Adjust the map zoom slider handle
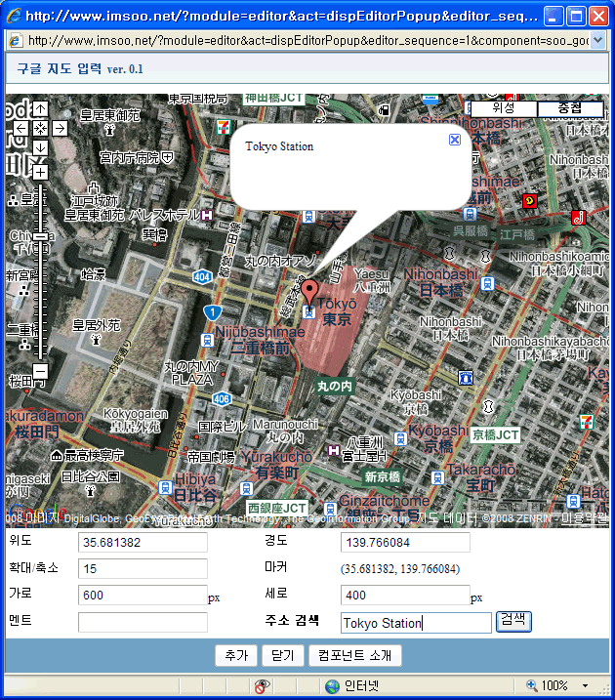This screenshot has width=615, height=700. pyautogui.click(x=41, y=236)
